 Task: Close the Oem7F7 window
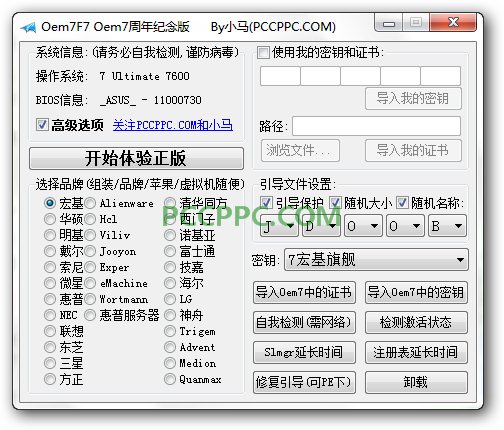click(453, 23)
